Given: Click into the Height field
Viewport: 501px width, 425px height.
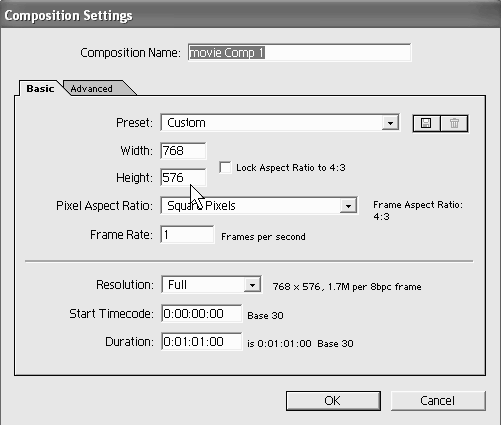Looking at the screenshot, I should pyautogui.click(x=183, y=178).
